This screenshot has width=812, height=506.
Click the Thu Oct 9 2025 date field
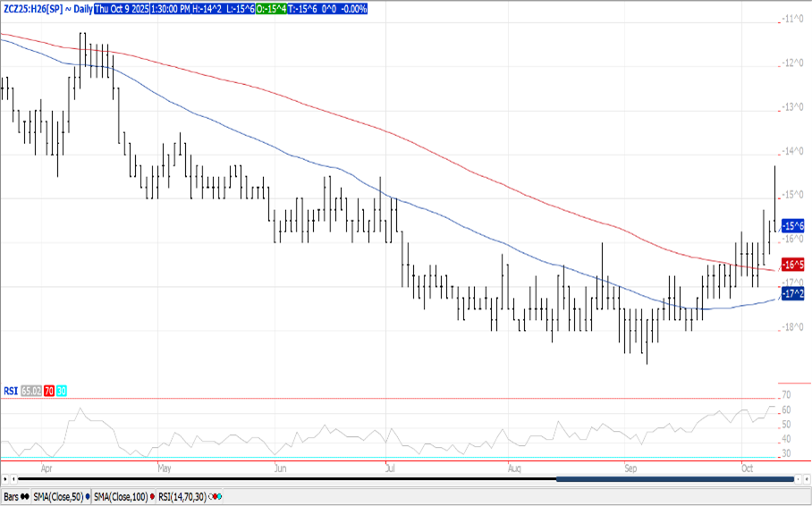(x=122, y=7)
